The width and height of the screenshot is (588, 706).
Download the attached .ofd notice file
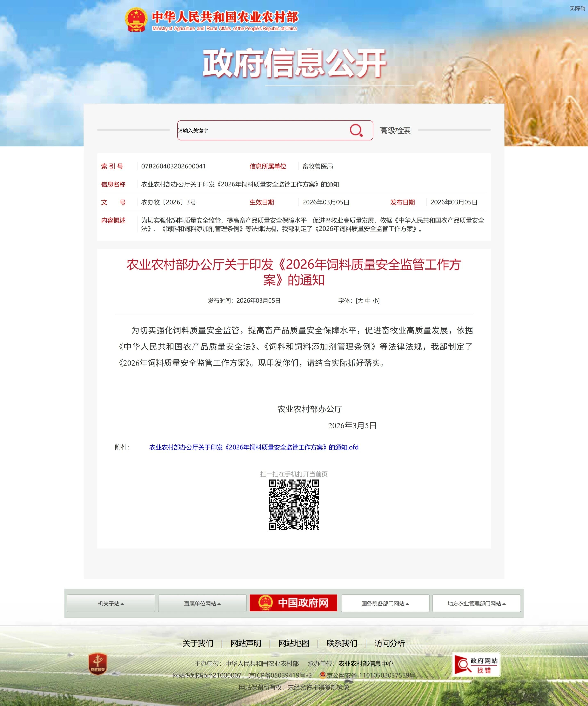(x=254, y=447)
